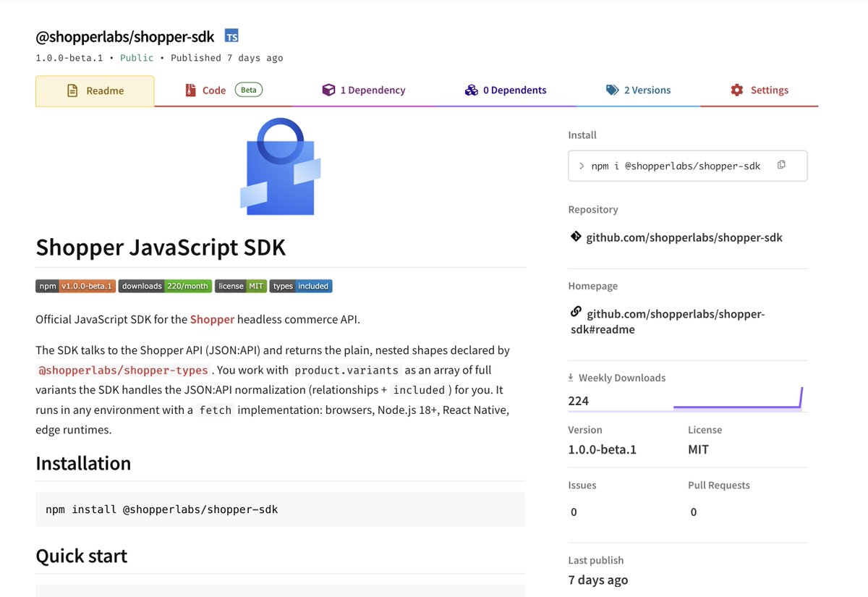Open the 1 Dependency tab
The height and width of the screenshot is (597, 868).
point(364,90)
